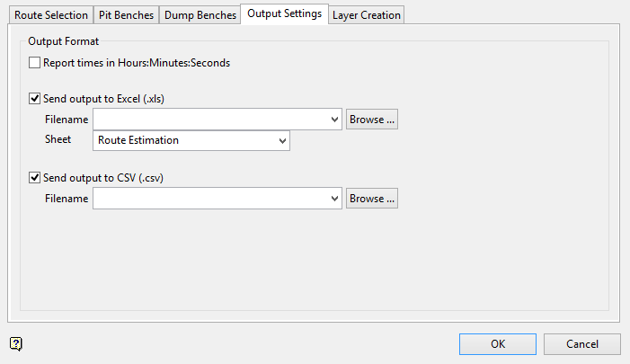Image resolution: width=630 pixels, height=364 pixels.
Task: Expand the CSV Filename dropdown arrow
Action: [x=335, y=198]
